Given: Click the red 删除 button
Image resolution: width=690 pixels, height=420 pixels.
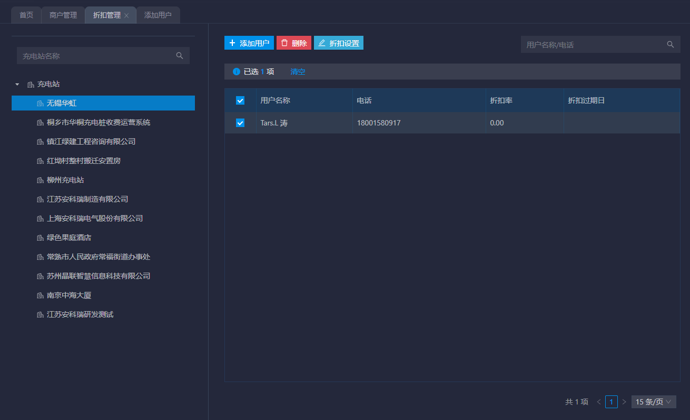Looking at the screenshot, I should pyautogui.click(x=294, y=43).
